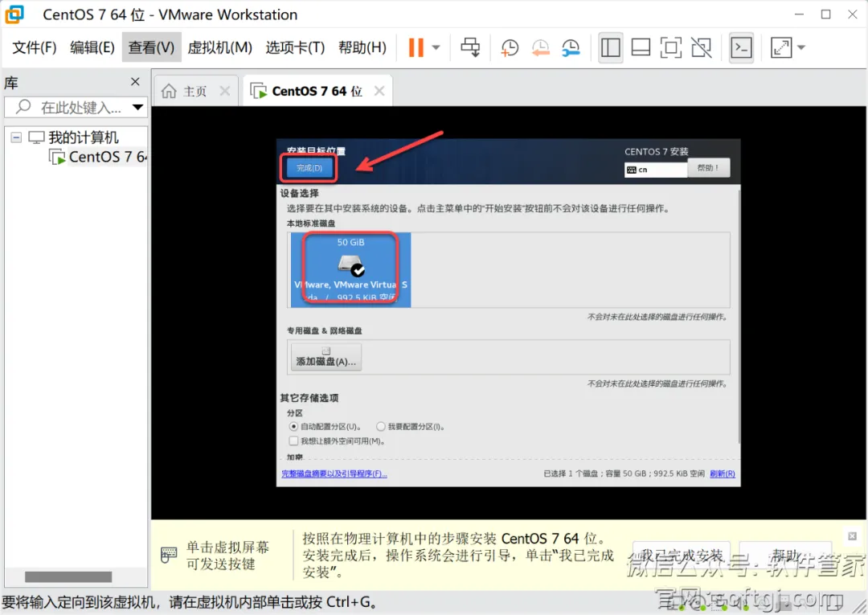
Task: Click 我已完成安装 button
Action: 682,556
